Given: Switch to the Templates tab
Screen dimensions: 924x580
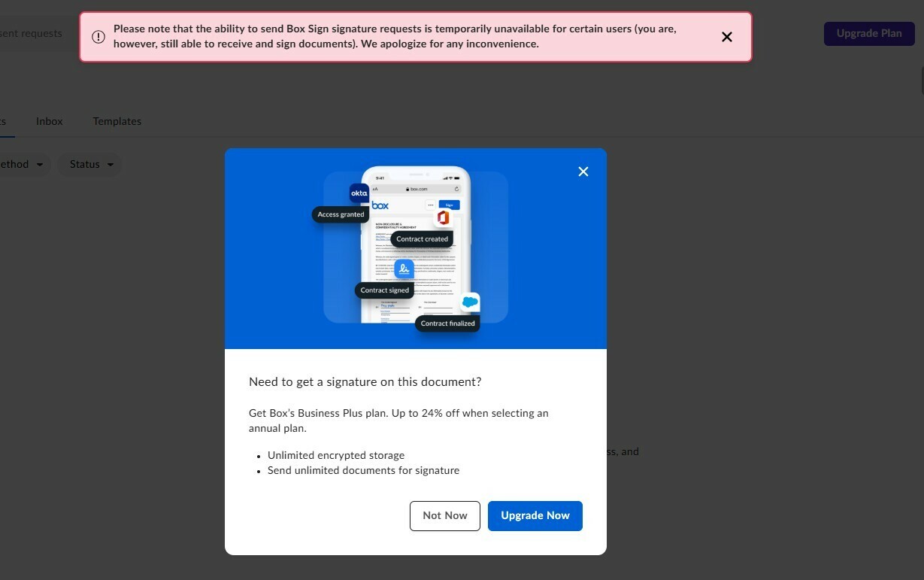Looking at the screenshot, I should [117, 121].
